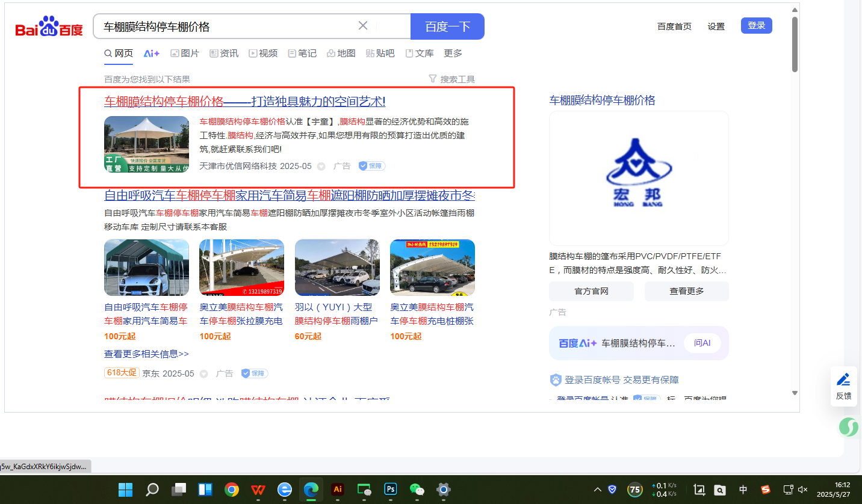Open WeChat from the taskbar

tap(417, 490)
